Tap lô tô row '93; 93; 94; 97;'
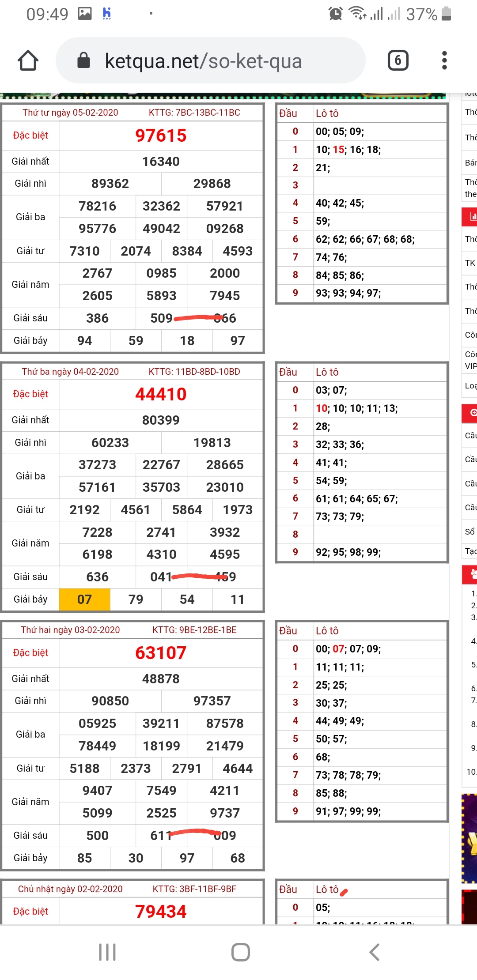Image resolution: width=477 pixels, height=980 pixels. [348, 293]
